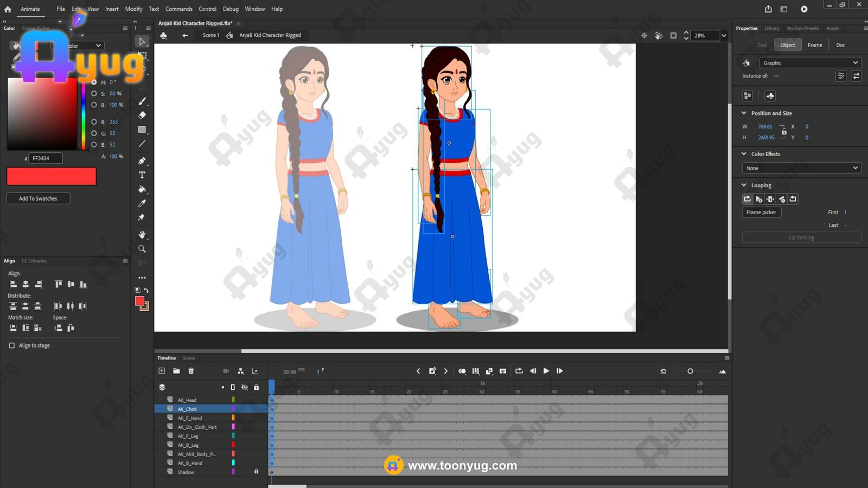The height and width of the screenshot is (488, 868).
Task: Pick the Text tool in the toolbar
Action: tap(142, 175)
